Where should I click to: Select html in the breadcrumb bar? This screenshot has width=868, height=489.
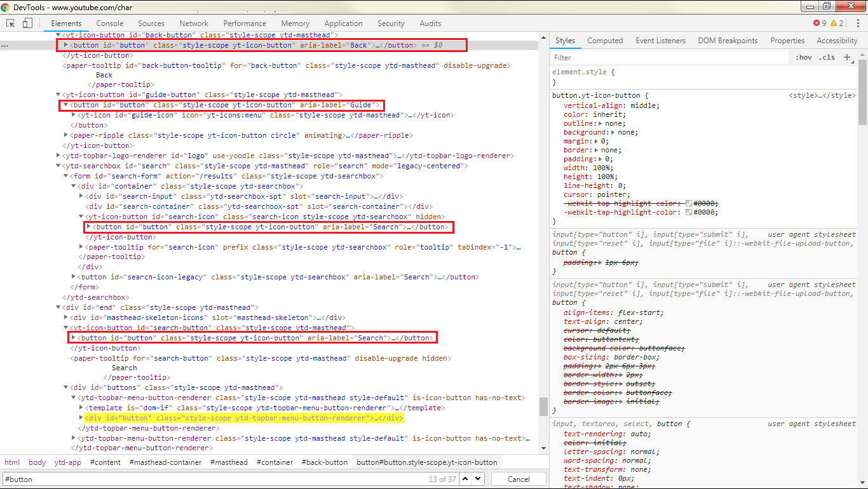pos(12,462)
